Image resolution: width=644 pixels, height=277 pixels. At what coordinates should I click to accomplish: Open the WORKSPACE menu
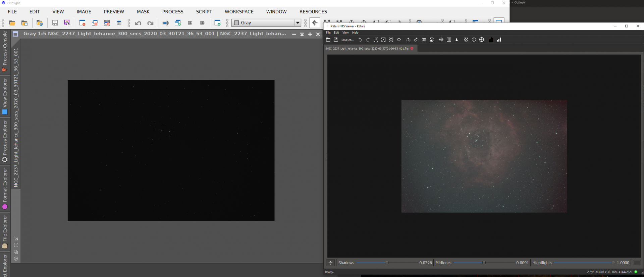click(239, 11)
